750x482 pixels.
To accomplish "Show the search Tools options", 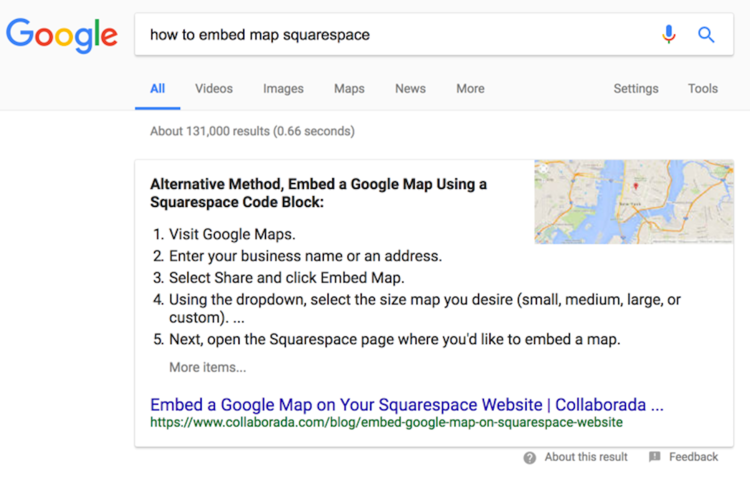I will (x=703, y=88).
